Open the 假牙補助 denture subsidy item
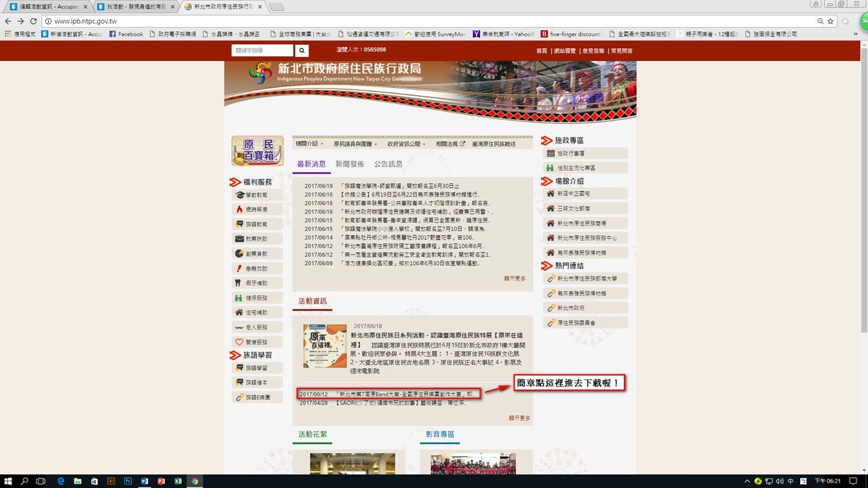This screenshot has height=488, width=868. click(x=256, y=283)
